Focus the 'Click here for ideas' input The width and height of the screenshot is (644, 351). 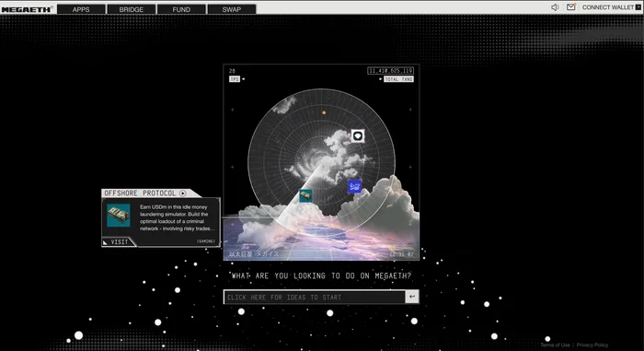[x=315, y=297]
